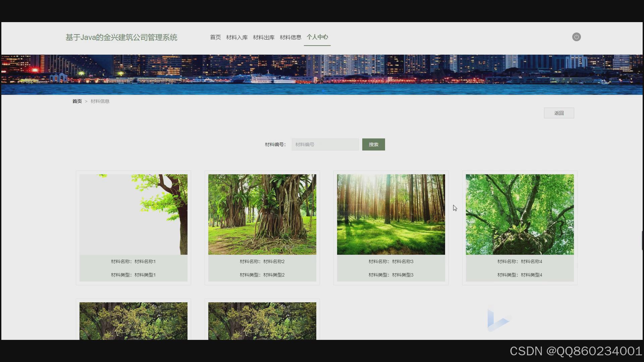
Task: Click the text 材料类型：材料类型3
Action: [x=391, y=275]
